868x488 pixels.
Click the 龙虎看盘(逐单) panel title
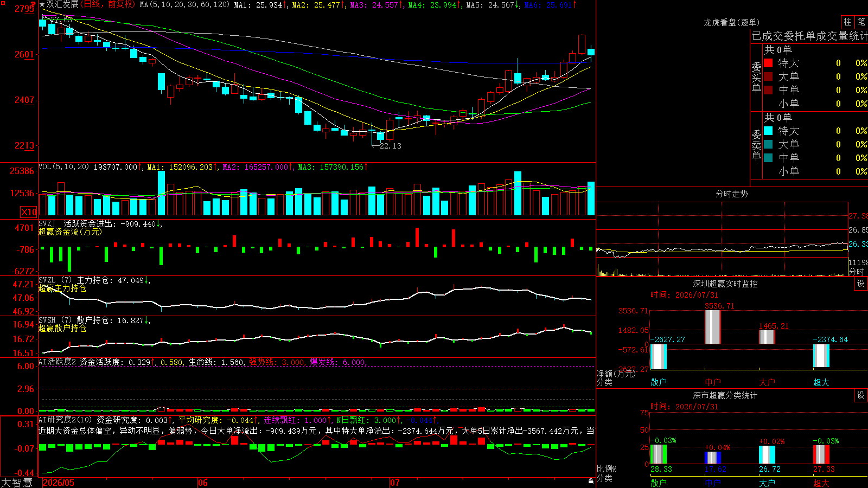click(731, 22)
